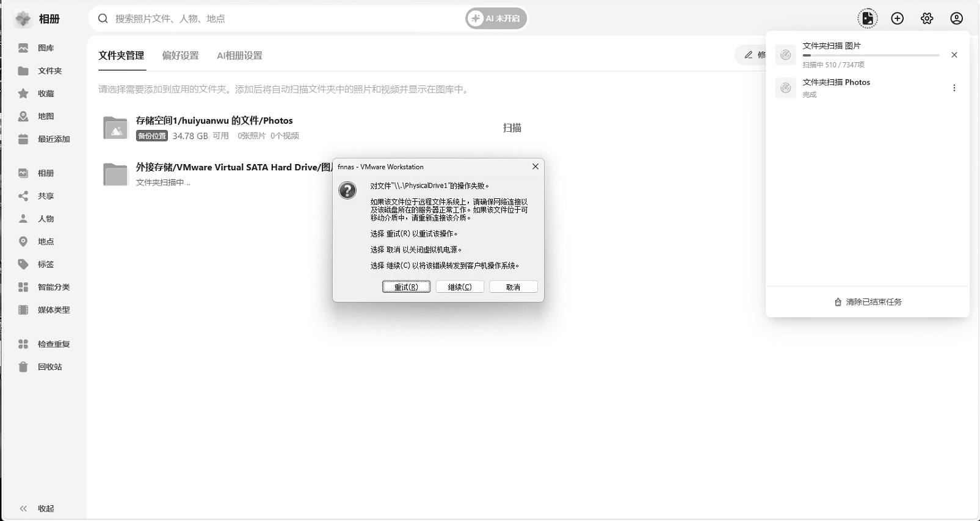Click 继续(C) button in VMware dialog
Screen dimensions: 980x521
click(459, 287)
